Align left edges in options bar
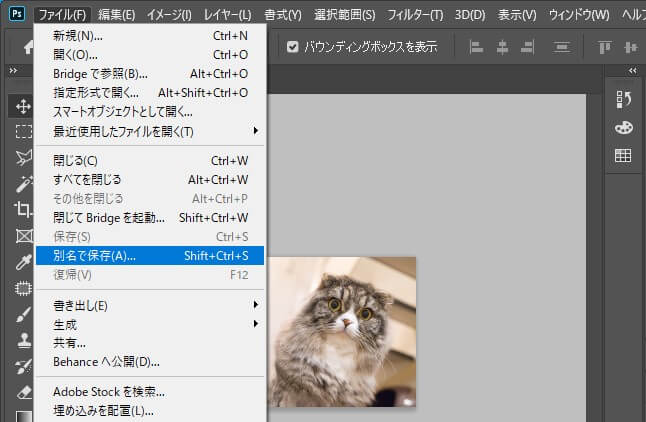The width and height of the screenshot is (646, 422). coord(476,47)
